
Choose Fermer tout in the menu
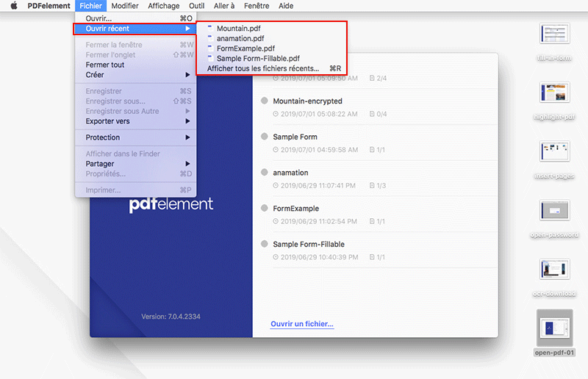(x=135, y=65)
